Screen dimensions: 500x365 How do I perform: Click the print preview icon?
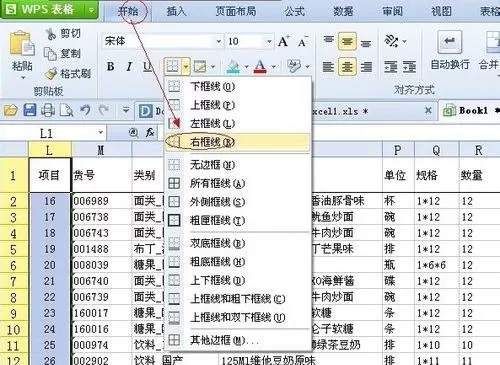tap(66, 110)
